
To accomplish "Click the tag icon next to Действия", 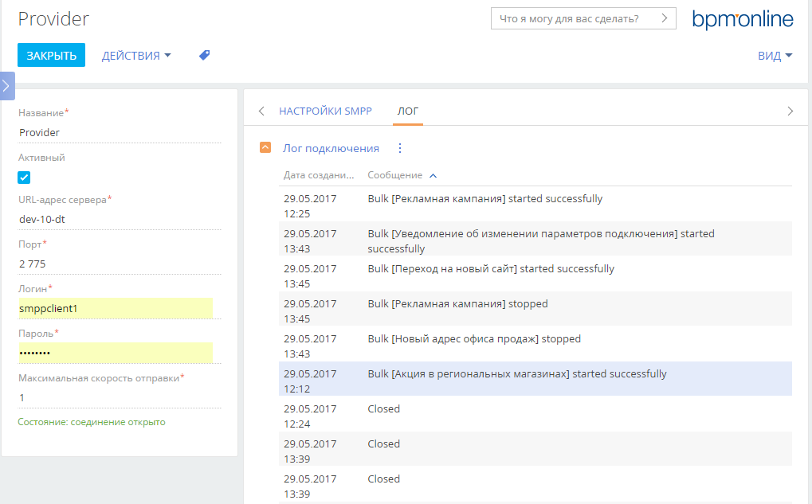I will coord(205,55).
